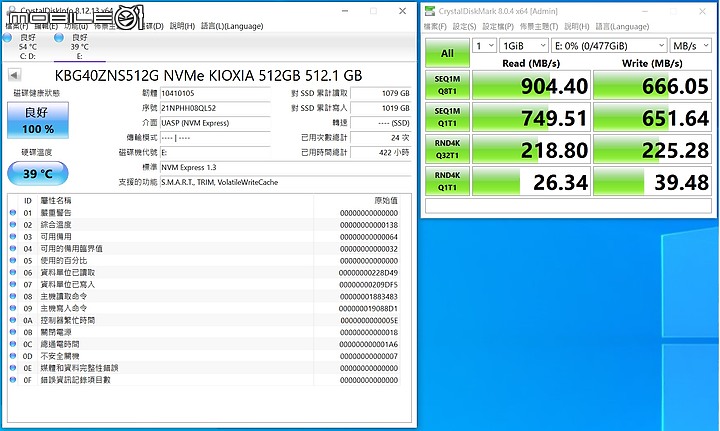720x431 pixels.
Task: Click the 666.05 sequential write result
Action: coord(652,85)
